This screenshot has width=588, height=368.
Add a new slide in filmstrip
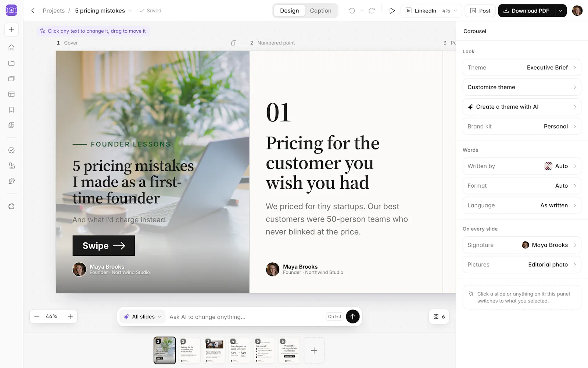tap(314, 350)
